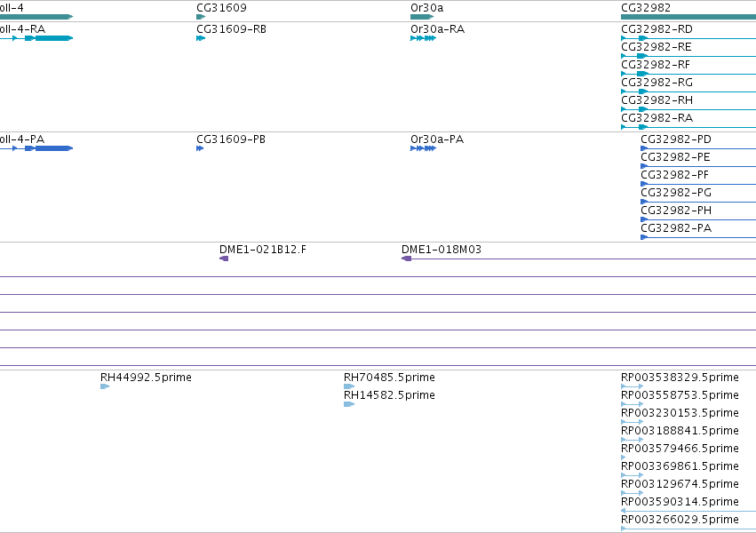
Task: Select EST RP003266029.5prime
Action: pos(680,520)
